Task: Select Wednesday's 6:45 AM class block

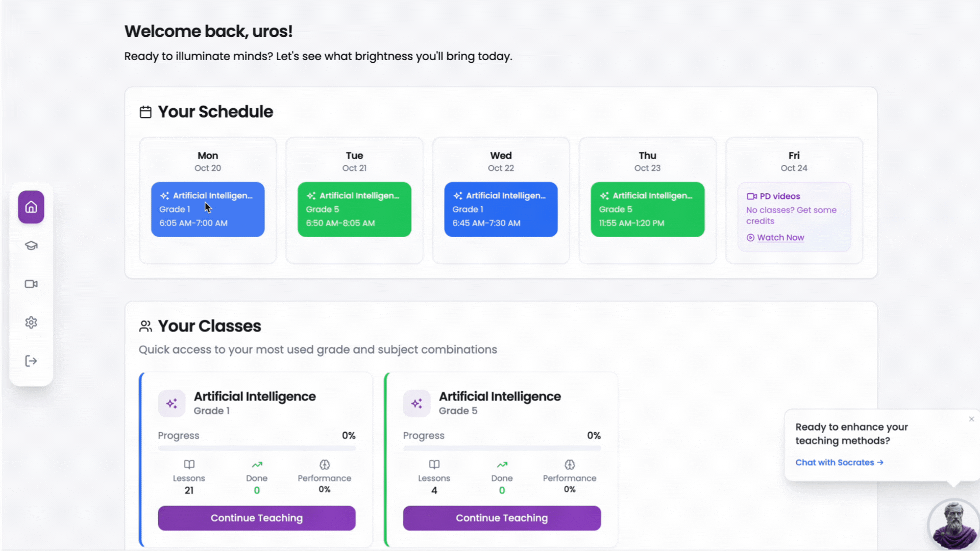Action: coord(501,209)
